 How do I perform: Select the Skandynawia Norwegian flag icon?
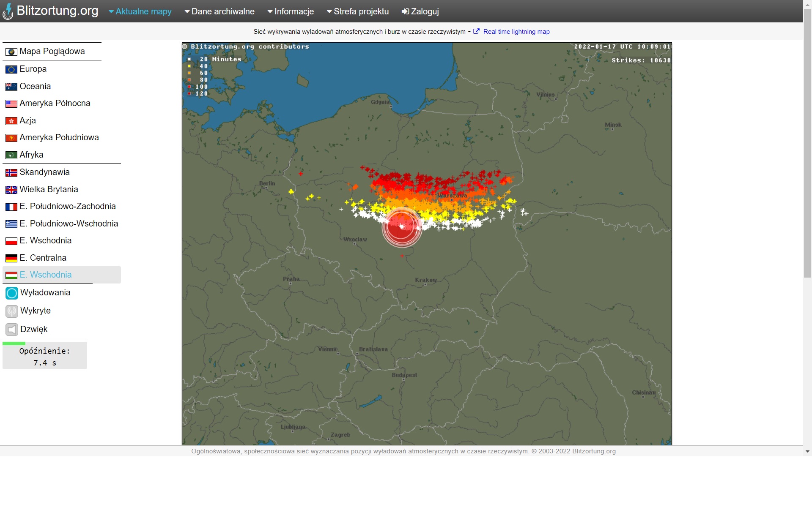point(11,173)
